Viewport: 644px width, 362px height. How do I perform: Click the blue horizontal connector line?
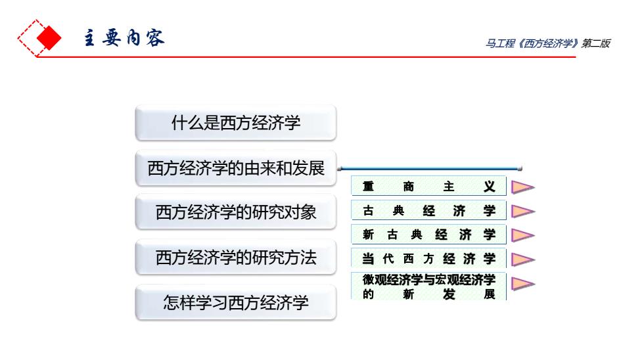430,168
